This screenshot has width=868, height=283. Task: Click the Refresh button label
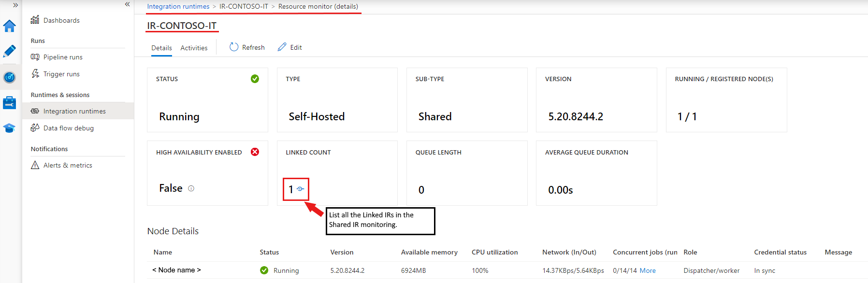(x=253, y=47)
